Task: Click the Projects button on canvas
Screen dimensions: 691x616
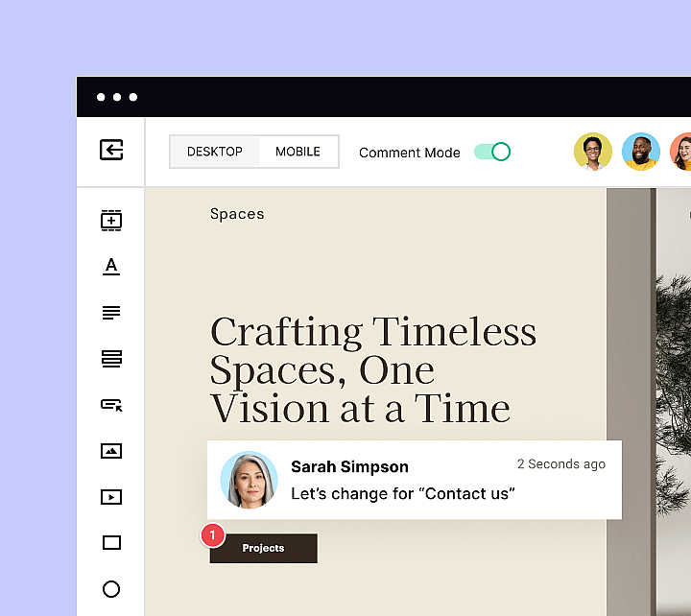Action: (263, 548)
